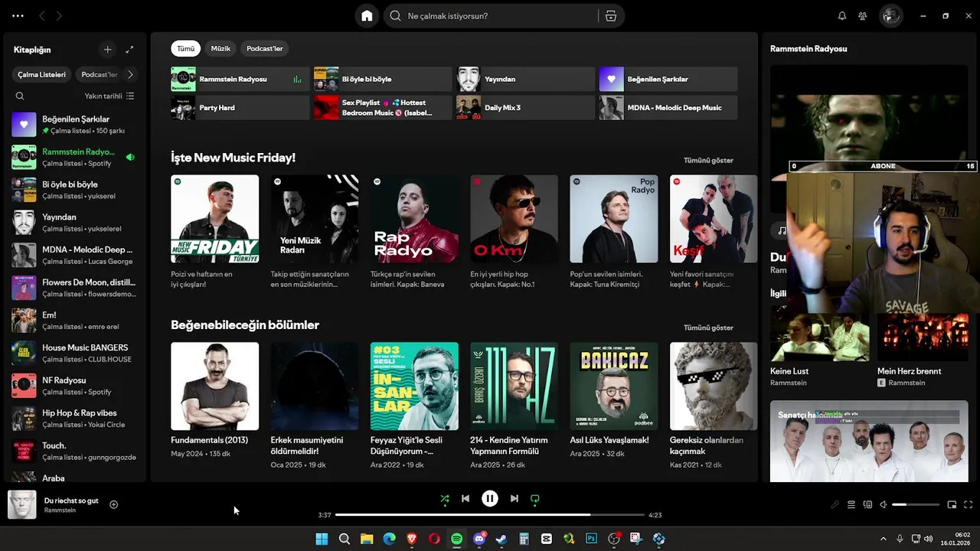
Task: Go forward with the right arrow
Action: [60, 15]
